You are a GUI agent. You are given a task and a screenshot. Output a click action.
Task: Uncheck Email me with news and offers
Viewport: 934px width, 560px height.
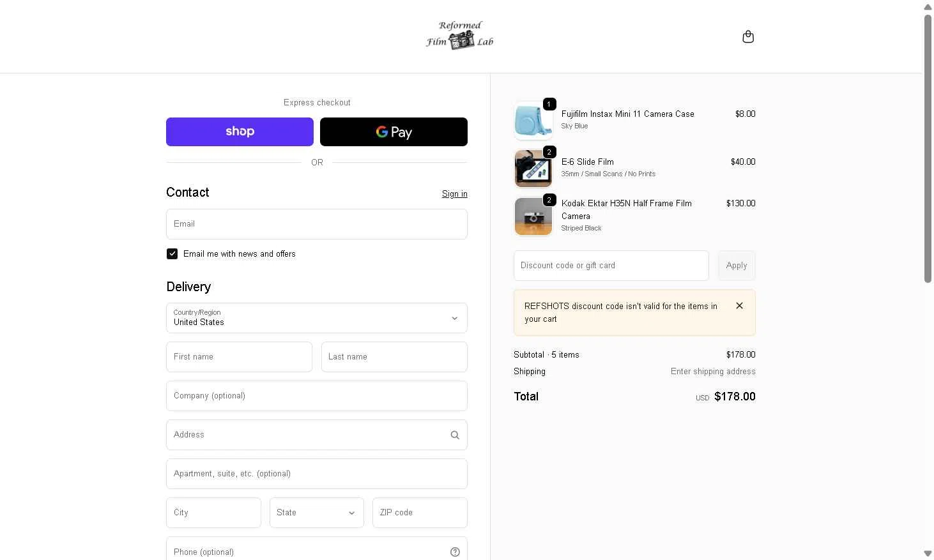pyautogui.click(x=172, y=254)
